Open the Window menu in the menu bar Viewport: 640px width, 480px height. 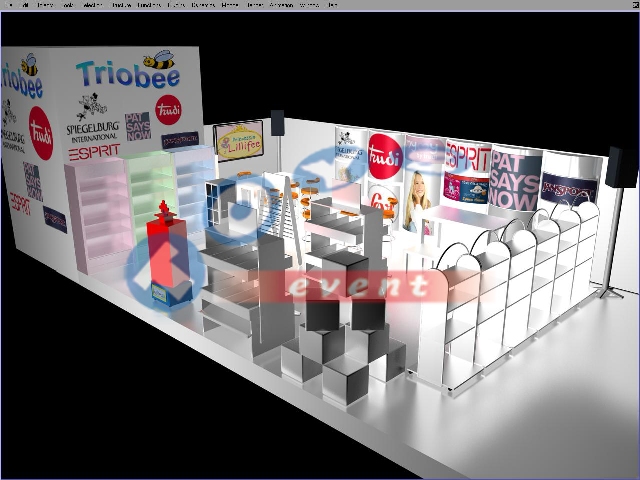point(309,5)
